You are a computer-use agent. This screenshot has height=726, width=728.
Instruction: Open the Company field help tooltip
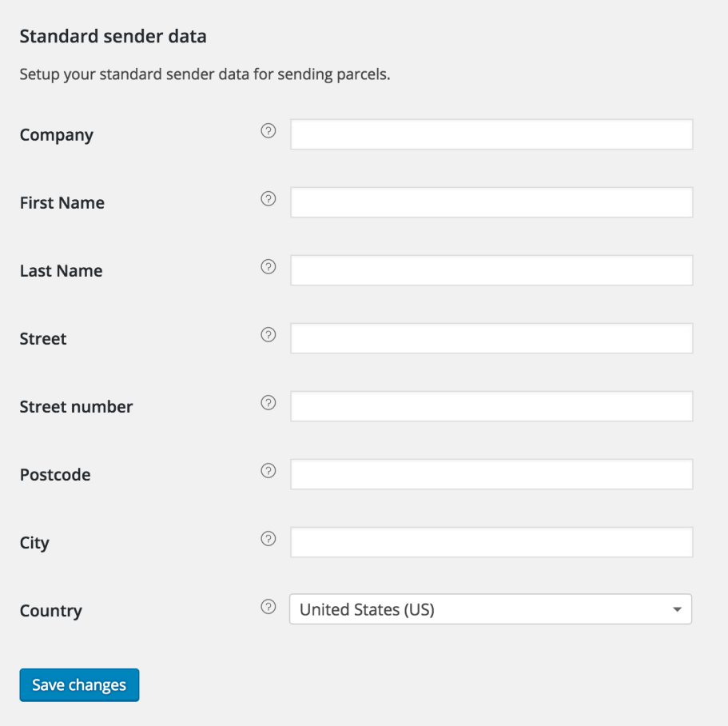click(x=268, y=131)
